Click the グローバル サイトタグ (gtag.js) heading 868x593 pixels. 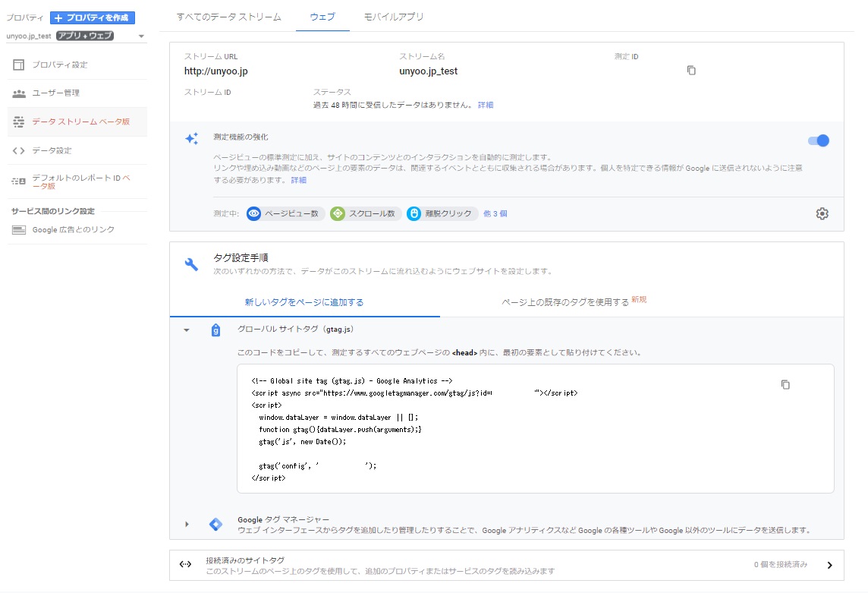tap(296, 330)
